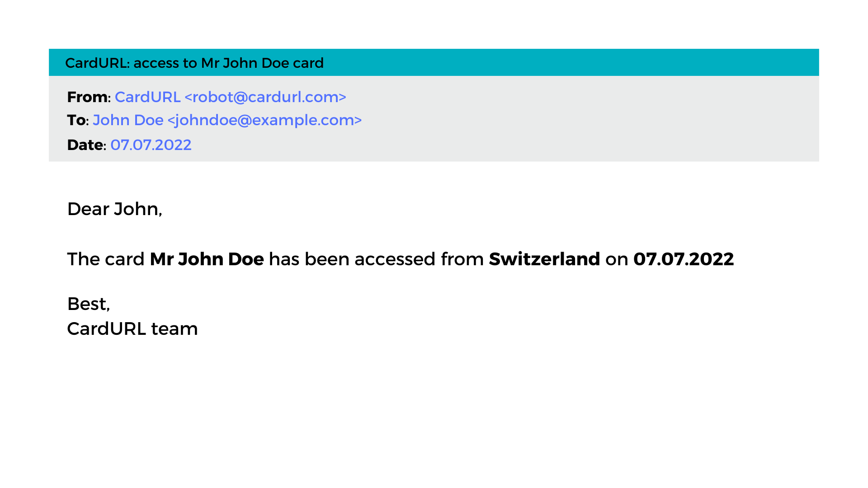This screenshot has width=868, height=488.
Task: Click the CardURL team signature
Action: coord(132,329)
